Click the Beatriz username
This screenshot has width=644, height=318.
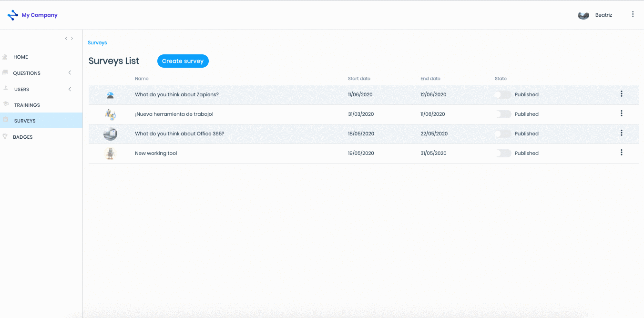(x=603, y=15)
